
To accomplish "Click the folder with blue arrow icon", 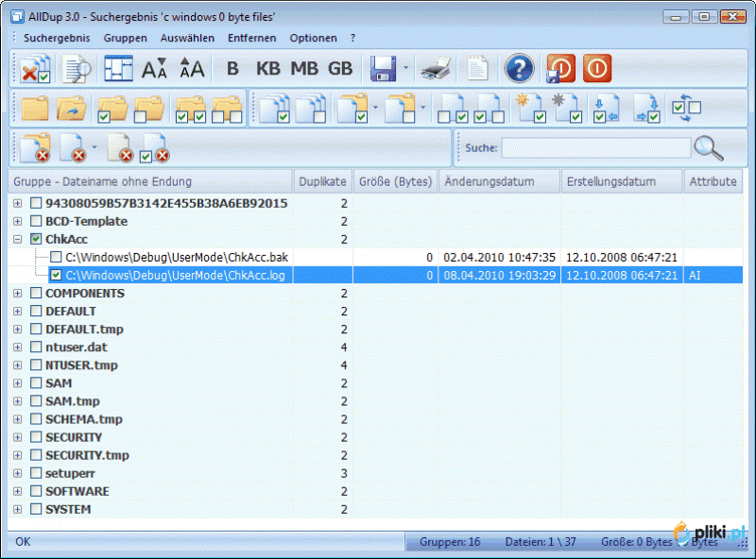I will tap(72, 109).
